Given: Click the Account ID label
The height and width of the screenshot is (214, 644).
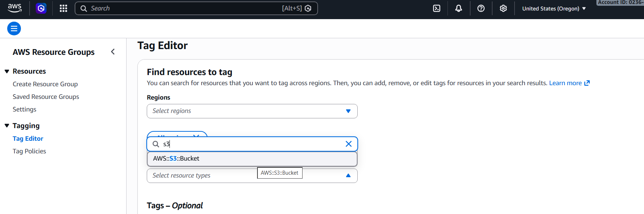Looking at the screenshot, I should (620, 2).
